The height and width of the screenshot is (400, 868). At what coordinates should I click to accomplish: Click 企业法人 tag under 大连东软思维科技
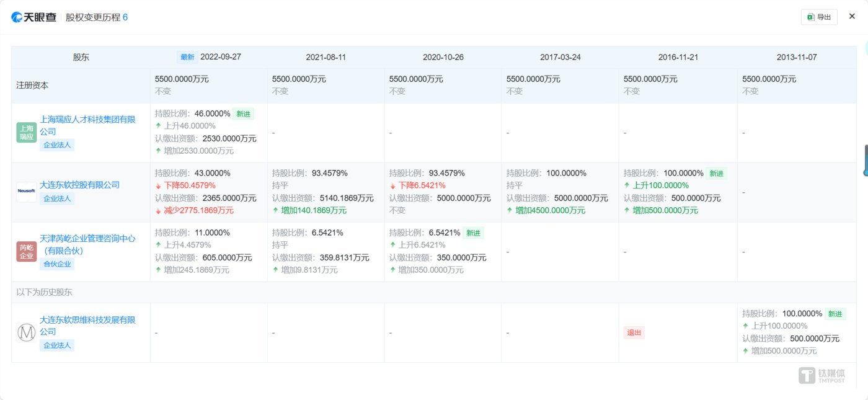[x=57, y=345]
